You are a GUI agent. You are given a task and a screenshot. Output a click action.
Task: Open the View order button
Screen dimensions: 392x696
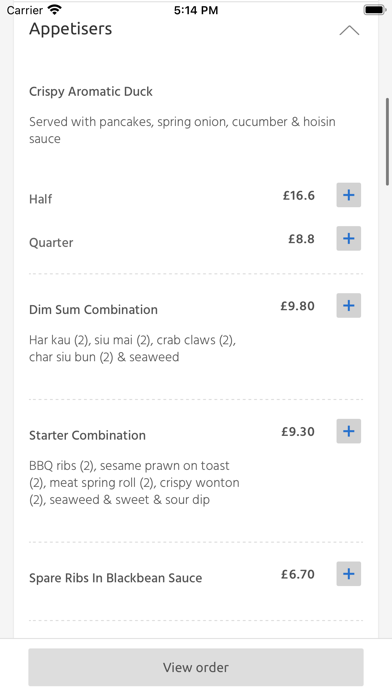[196, 667]
